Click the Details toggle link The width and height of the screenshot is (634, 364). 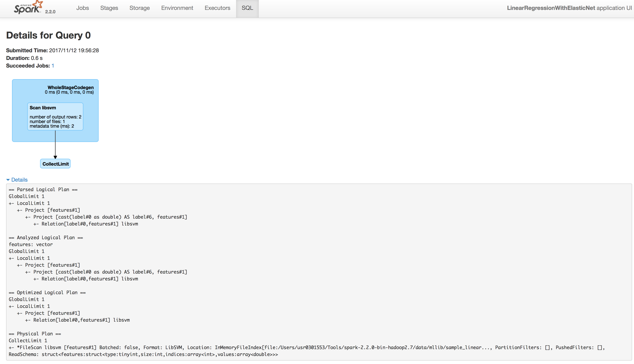(x=19, y=180)
